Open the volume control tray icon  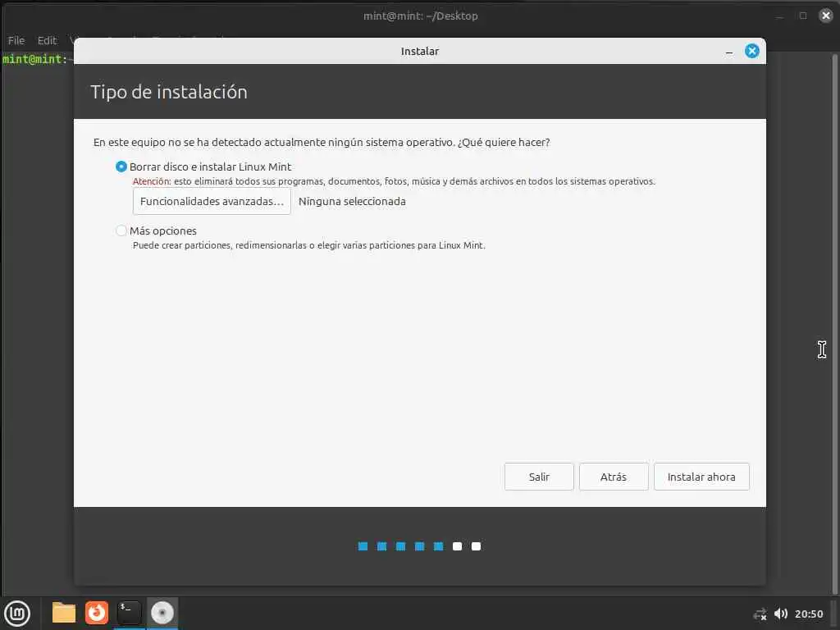coord(781,614)
